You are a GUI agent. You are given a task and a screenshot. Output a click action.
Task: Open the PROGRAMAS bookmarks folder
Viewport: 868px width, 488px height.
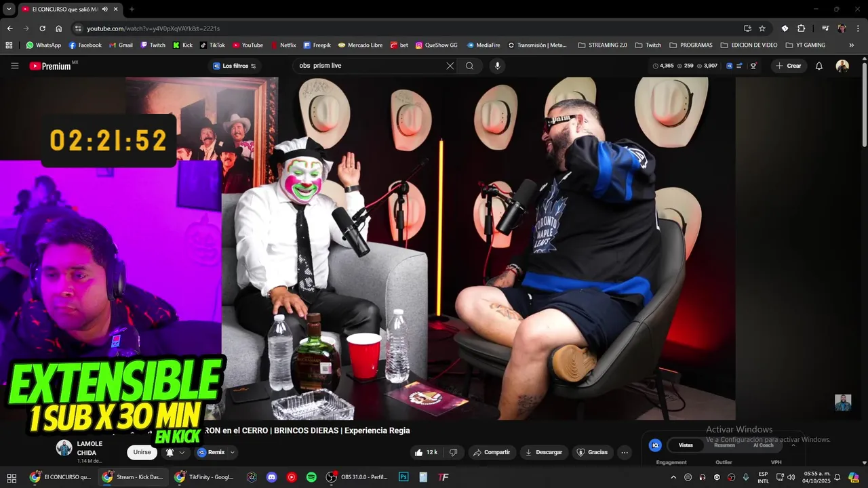[x=690, y=45]
